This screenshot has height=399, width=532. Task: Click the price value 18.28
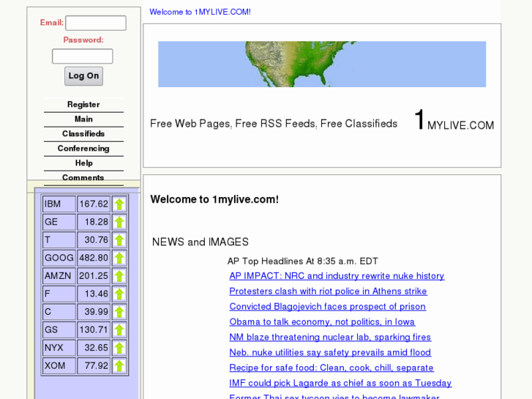tap(94, 222)
